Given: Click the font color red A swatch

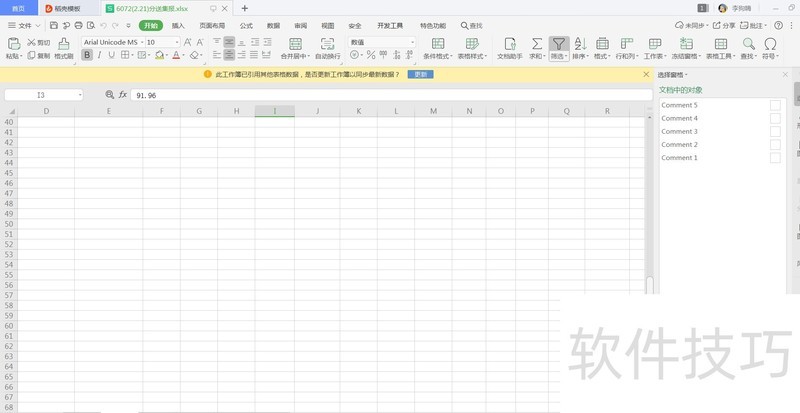Looking at the screenshot, I should coord(176,55).
